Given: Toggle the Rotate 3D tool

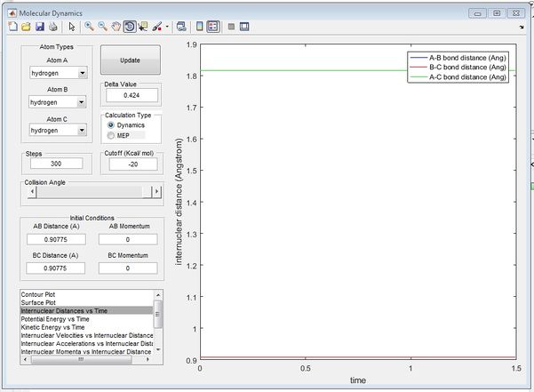Looking at the screenshot, I should [x=130, y=27].
